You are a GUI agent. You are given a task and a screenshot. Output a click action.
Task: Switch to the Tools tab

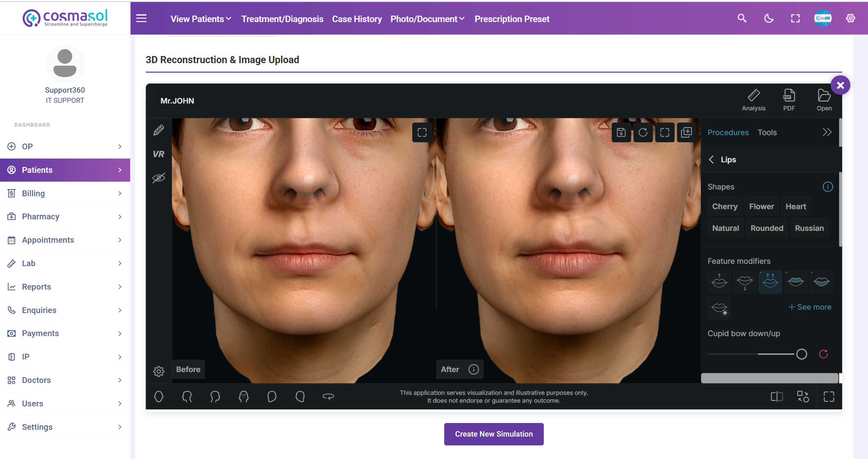[767, 132]
